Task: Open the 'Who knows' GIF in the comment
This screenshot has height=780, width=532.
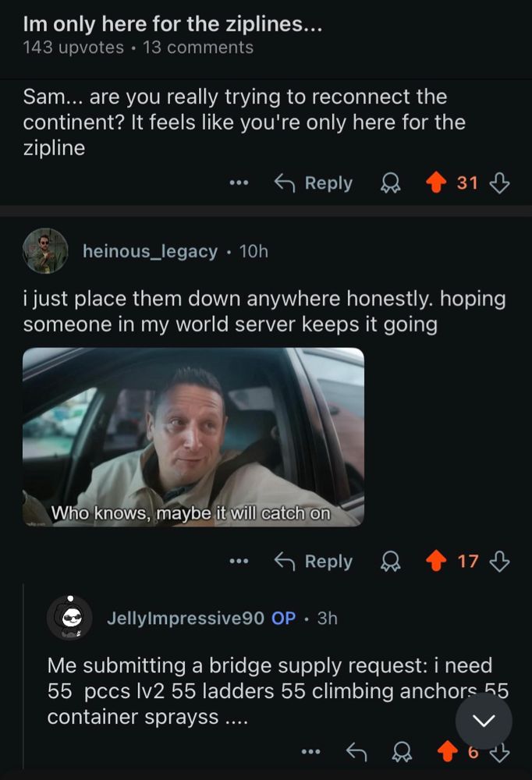Action: pos(193,438)
